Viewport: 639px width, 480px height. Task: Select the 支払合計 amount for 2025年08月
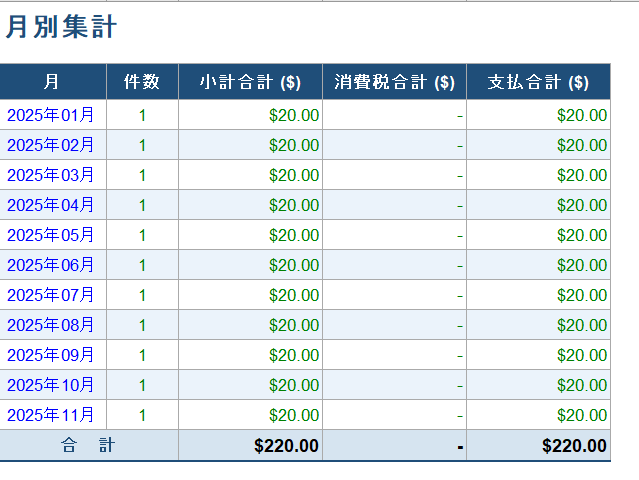(x=538, y=325)
